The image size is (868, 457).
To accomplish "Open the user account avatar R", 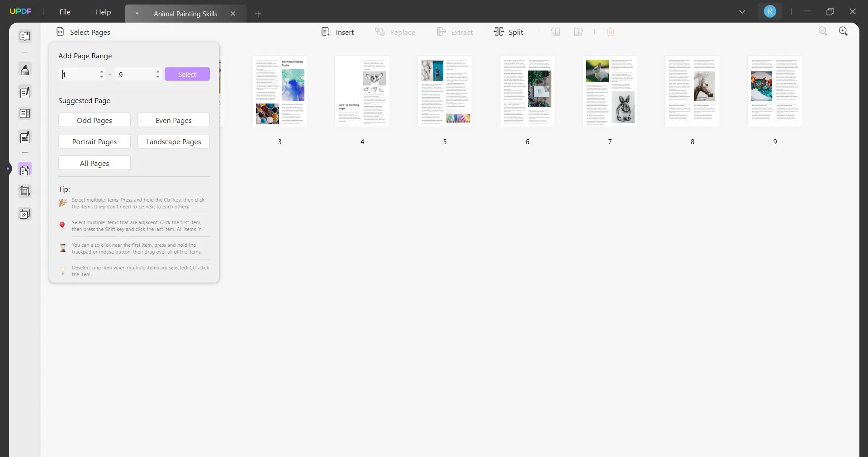I will pos(770,12).
